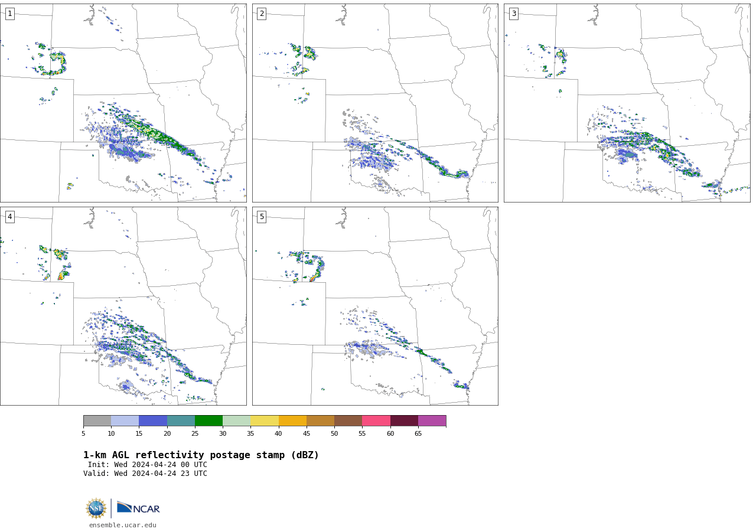The width and height of the screenshot is (756, 532).
Task: Open ensemble member 3 reflectivity map
Action: coord(627,103)
